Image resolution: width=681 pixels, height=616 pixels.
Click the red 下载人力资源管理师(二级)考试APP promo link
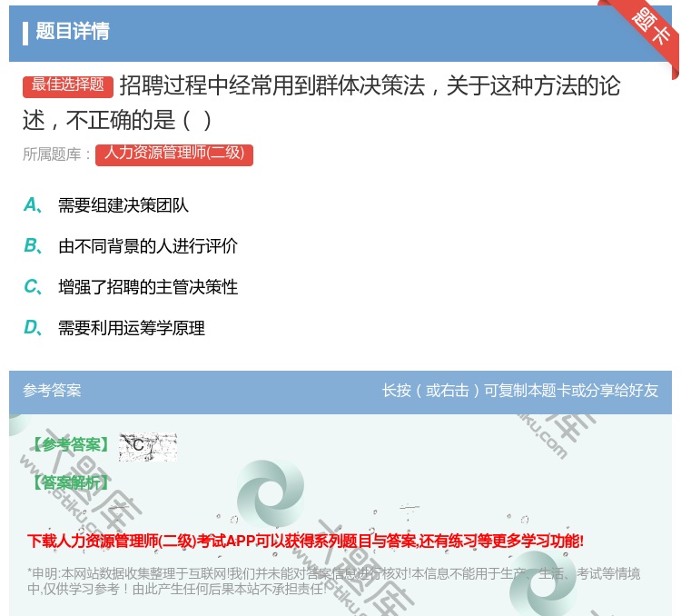point(305,541)
